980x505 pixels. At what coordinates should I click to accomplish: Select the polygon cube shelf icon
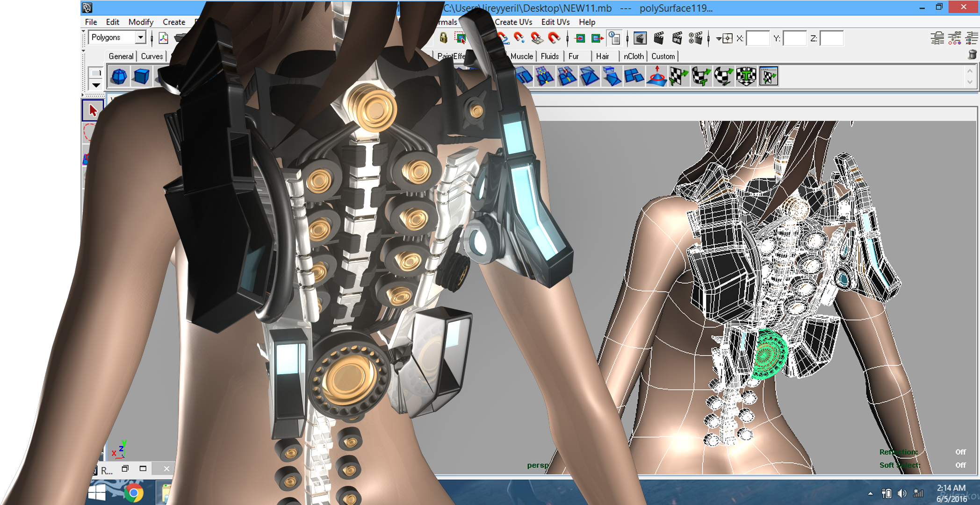tap(141, 76)
